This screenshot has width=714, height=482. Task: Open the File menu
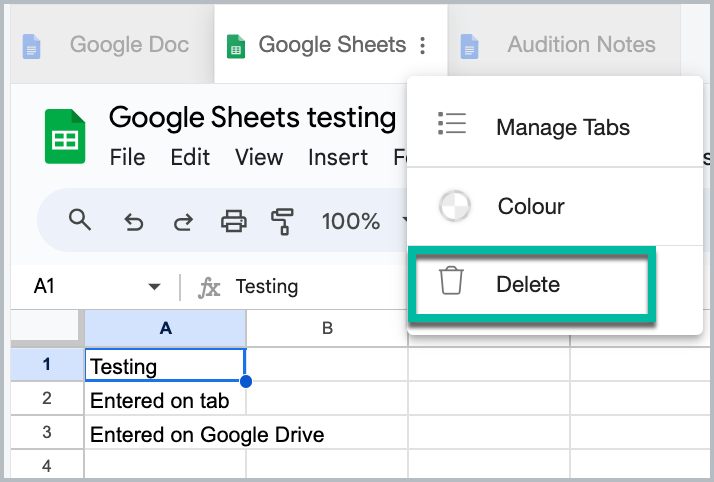pyautogui.click(x=128, y=157)
